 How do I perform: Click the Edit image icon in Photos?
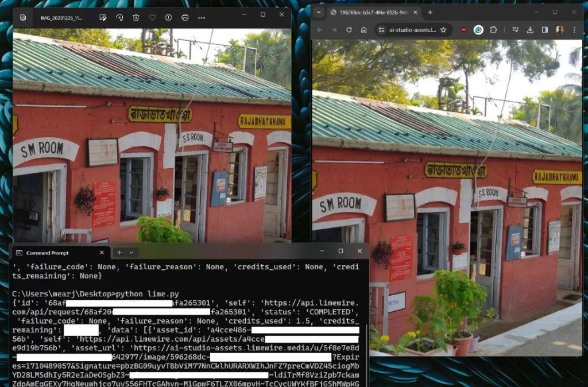pos(103,18)
